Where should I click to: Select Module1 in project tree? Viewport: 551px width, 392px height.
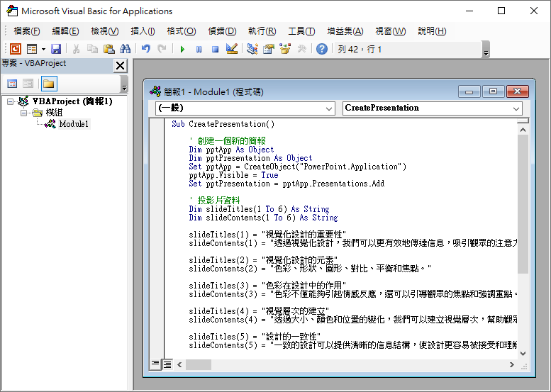(x=74, y=123)
